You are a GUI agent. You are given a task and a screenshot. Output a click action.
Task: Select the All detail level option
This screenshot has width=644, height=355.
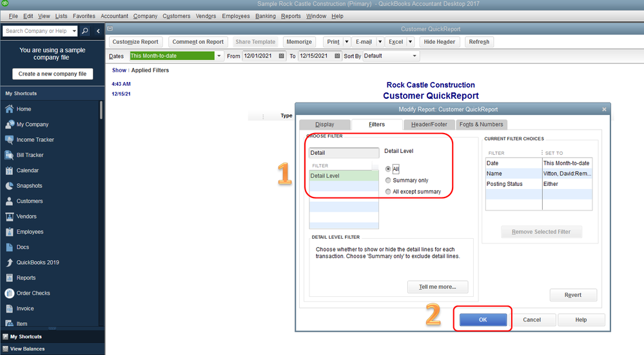click(388, 168)
